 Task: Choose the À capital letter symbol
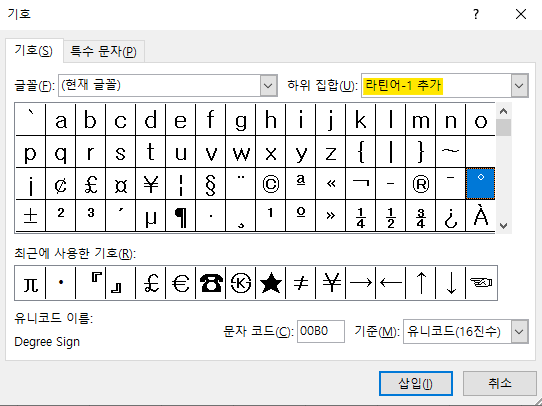(x=480, y=216)
